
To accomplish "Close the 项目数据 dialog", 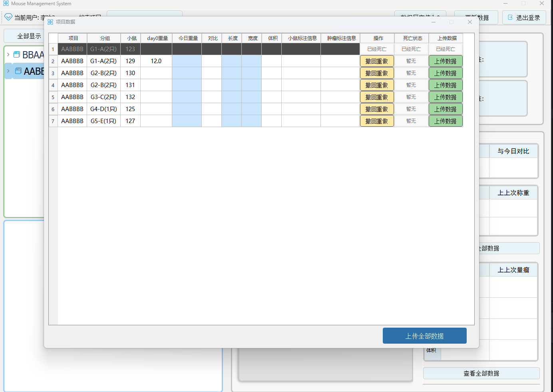I will (470, 22).
